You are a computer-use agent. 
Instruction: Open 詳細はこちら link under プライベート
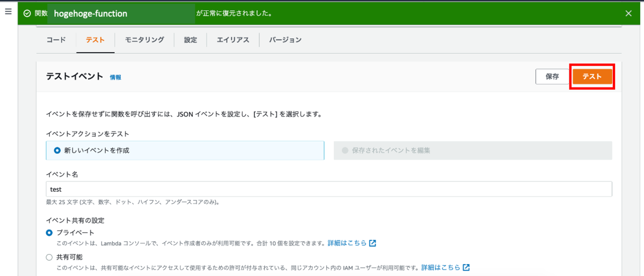coord(347,243)
